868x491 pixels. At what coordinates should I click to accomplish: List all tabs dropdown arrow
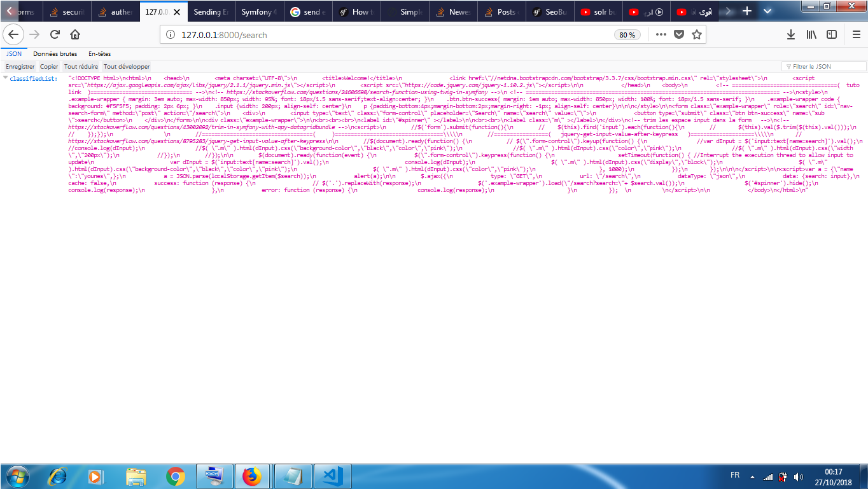(767, 11)
